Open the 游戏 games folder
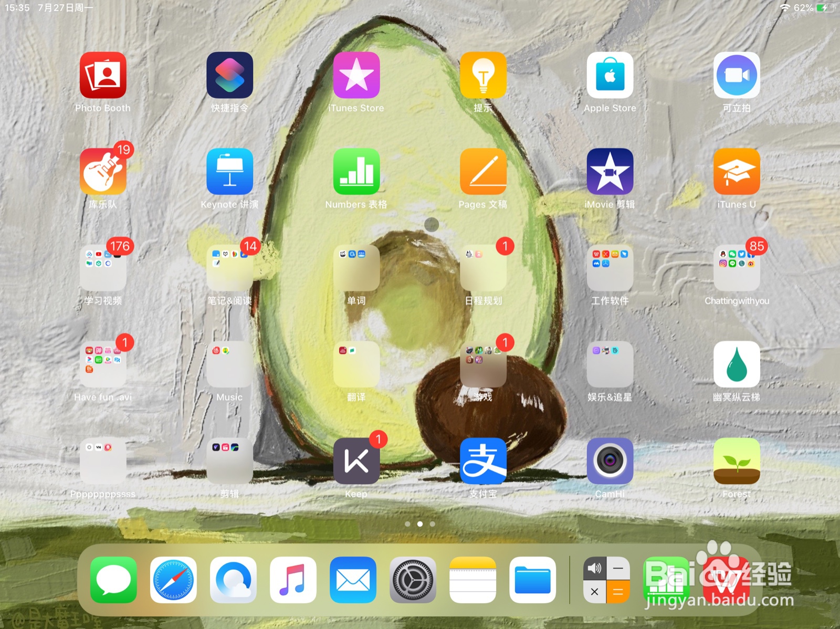Screen dimensions: 840x629 pyautogui.click(x=483, y=364)
